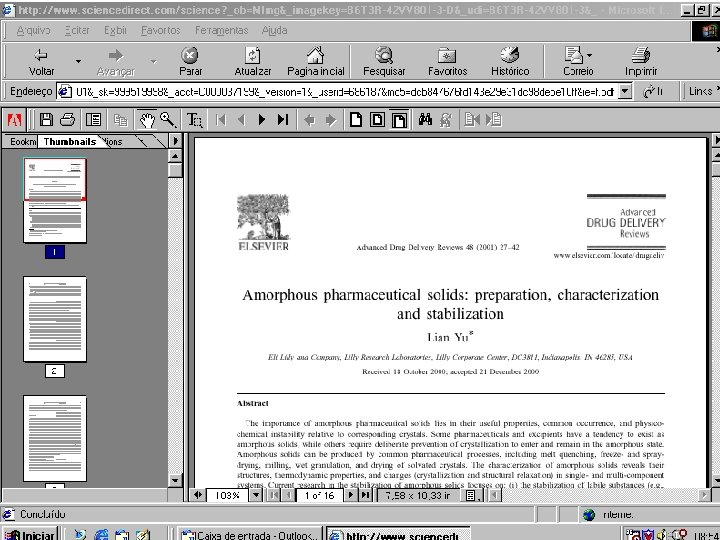720x540 pixels.
Task: Toggle the show/hide navigation pane icon
Action: coord(93,120)
